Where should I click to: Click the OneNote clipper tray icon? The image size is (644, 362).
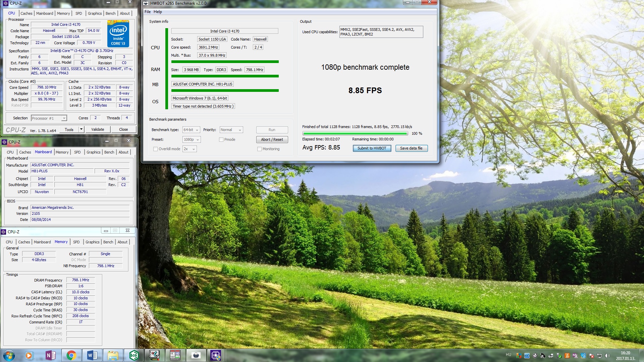(575, 356)
